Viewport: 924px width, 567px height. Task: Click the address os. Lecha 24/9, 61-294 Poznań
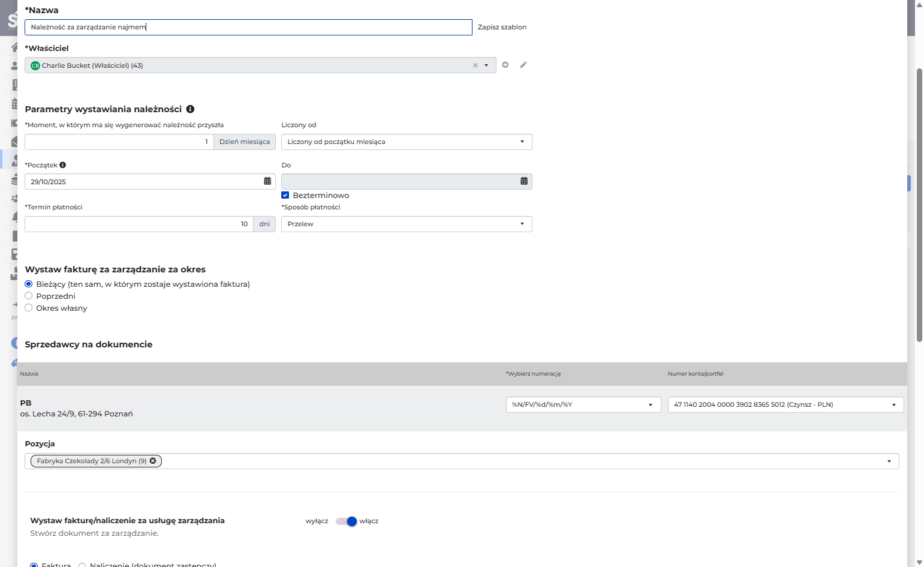77,414
